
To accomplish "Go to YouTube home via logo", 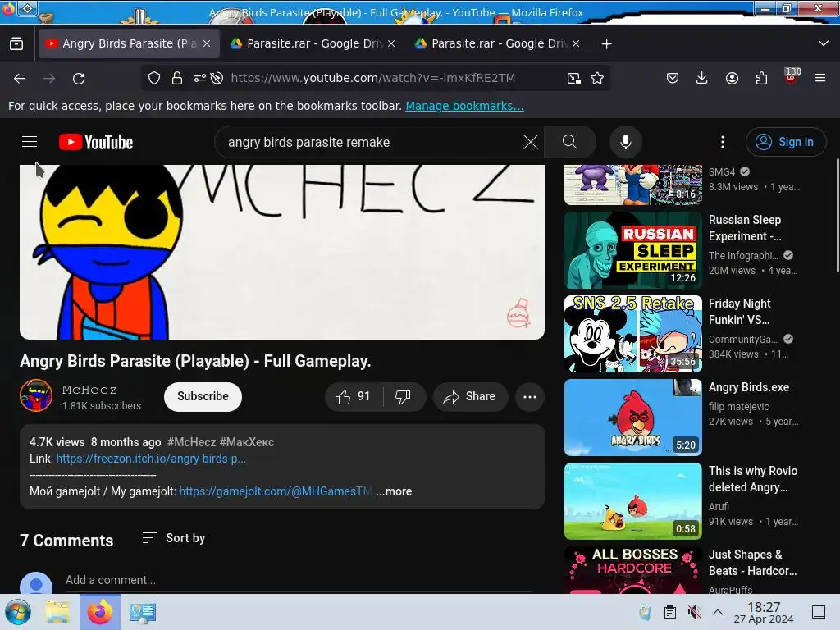I will tap(96, 142).
